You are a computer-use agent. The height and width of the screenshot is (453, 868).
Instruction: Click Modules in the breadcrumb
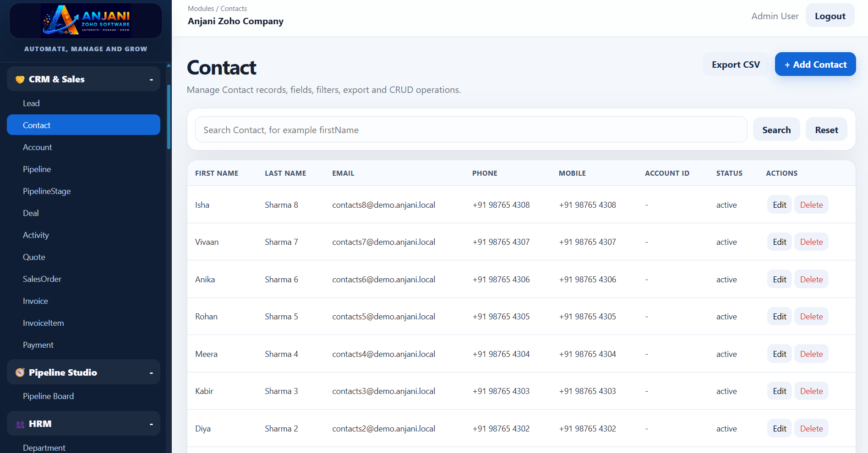[x=201, y=9]
